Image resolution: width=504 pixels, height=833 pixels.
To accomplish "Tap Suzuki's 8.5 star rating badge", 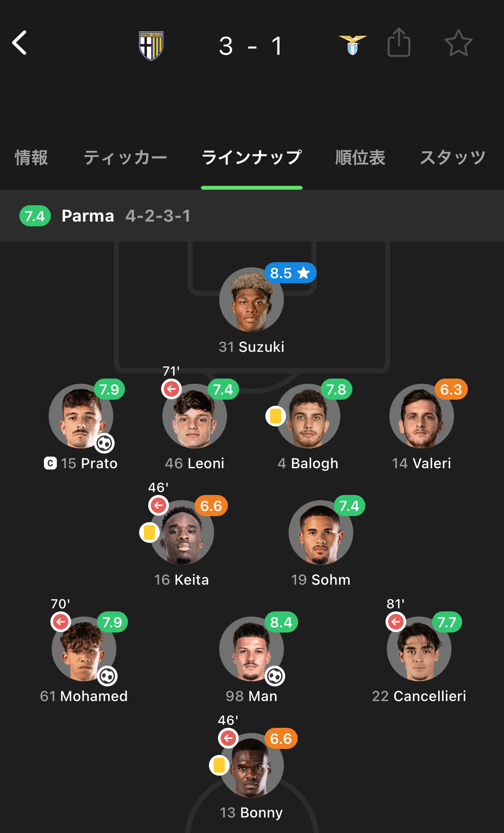I will [x=290, y=273].
